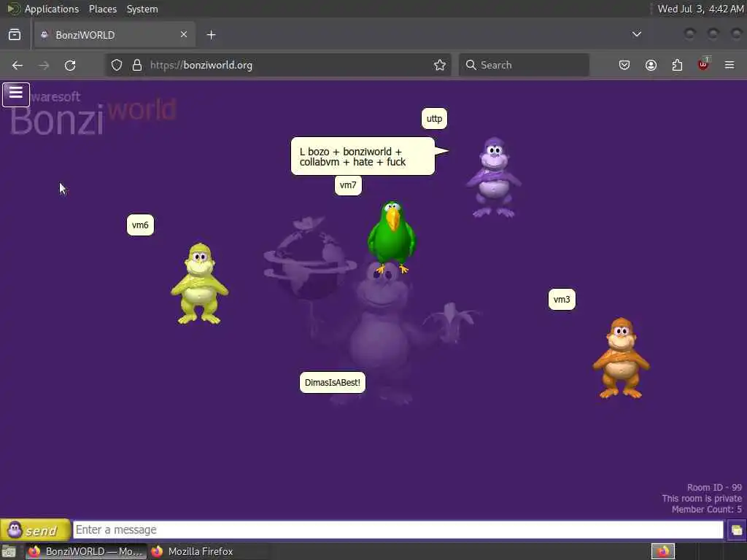This screenshot has height=560, width=747.
Task: Click the vm3 name tag
Action: [x=562, y=300]
